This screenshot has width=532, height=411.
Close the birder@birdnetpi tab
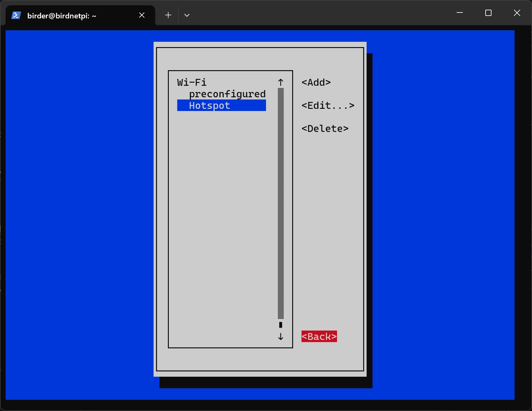point(142,15)
